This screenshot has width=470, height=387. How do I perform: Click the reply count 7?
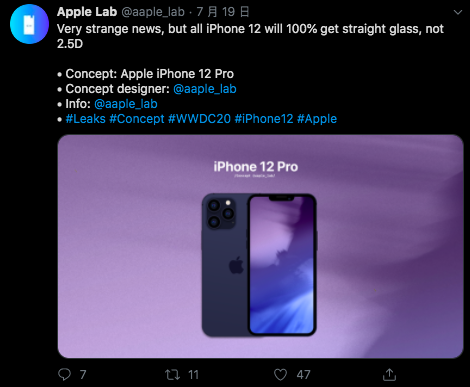(83, 375)
